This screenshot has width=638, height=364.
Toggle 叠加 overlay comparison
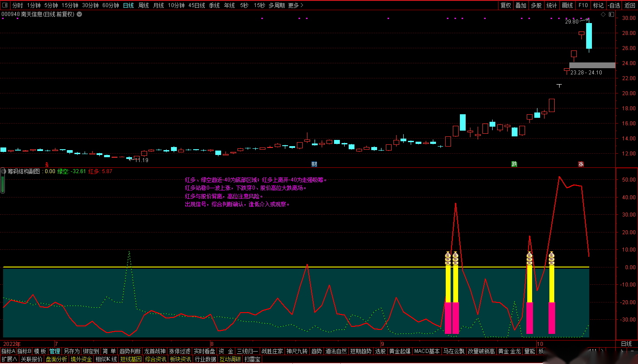click(x=521, y=5)
